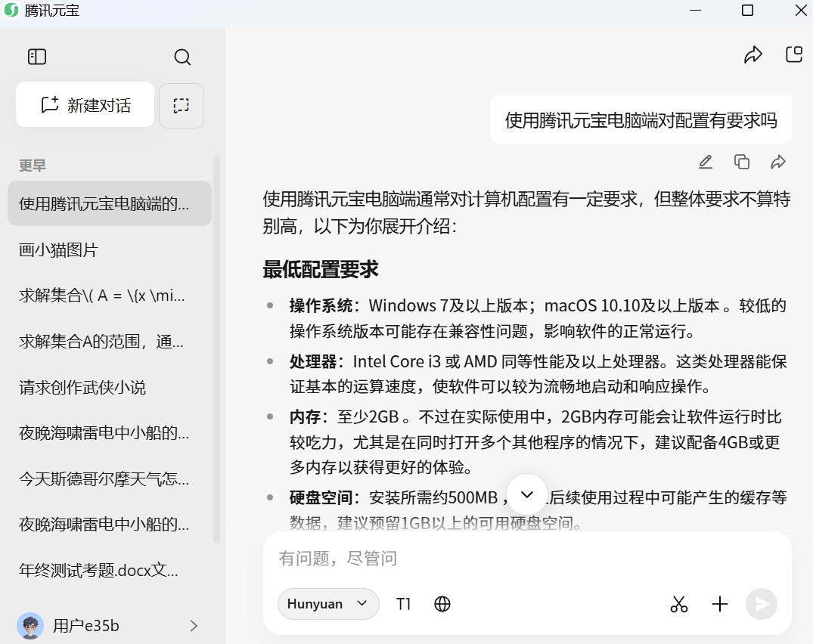Open new window icon in top right
The width and height of the screenshot is (813, 644).
[793, 54]
